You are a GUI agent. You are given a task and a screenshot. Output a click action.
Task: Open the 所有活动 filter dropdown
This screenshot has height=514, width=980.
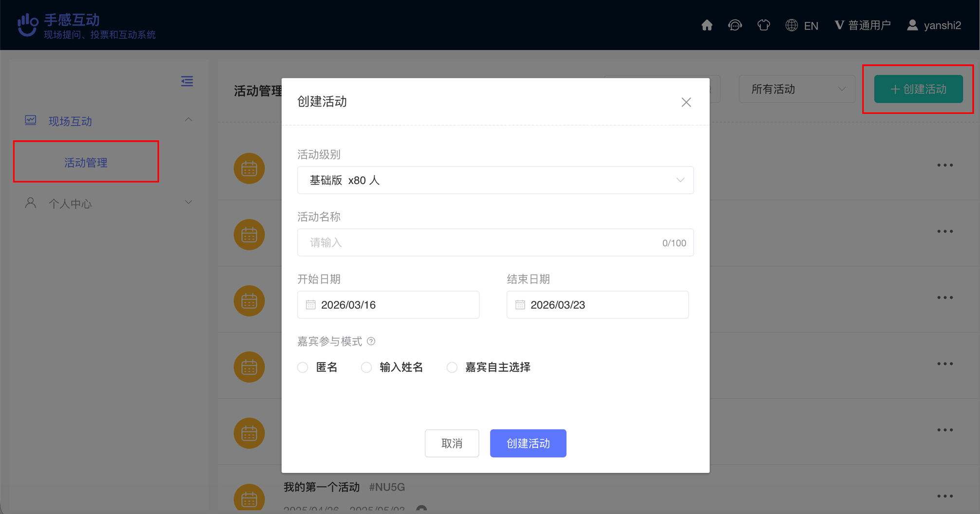tap(797, 89)
